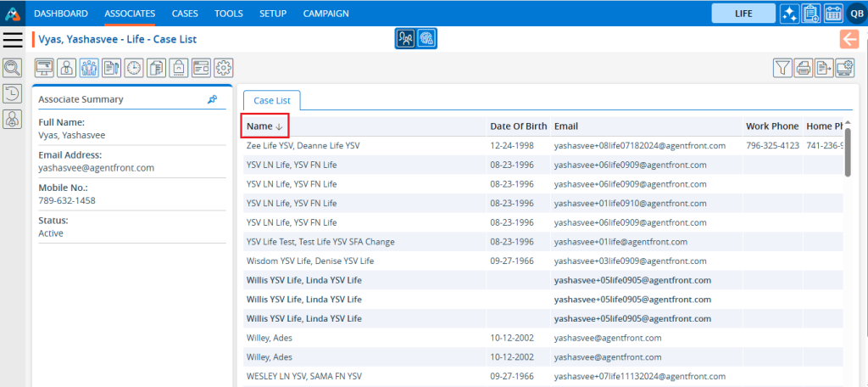Viewport: 868px width, 387px height.
Task: Open the TOOLS menu
Action: pos(228,14)
